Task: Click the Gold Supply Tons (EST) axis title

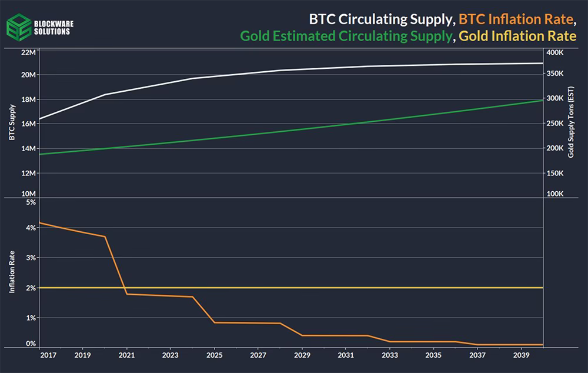Action: pyautogui.click(x=571, y=122)
